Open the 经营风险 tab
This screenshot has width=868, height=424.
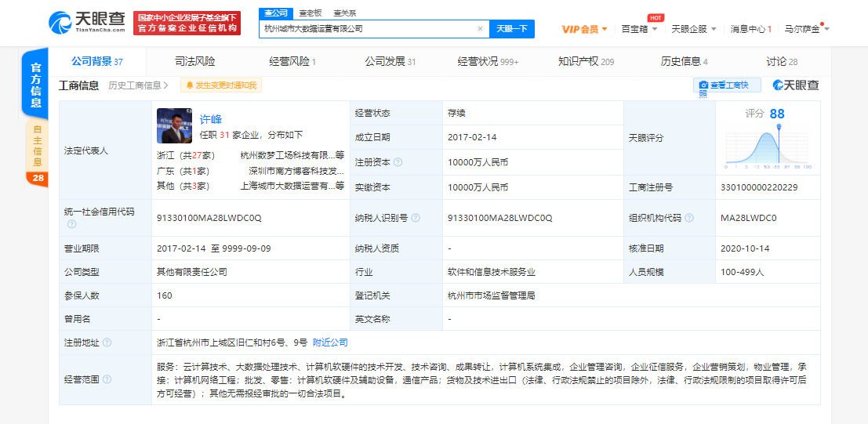[292, 61]
